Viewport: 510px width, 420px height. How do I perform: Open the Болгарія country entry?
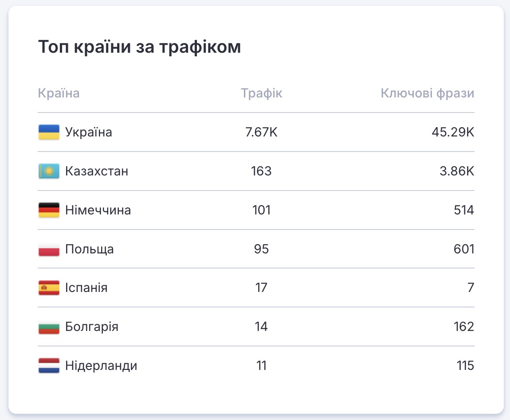tap(92, 327)
